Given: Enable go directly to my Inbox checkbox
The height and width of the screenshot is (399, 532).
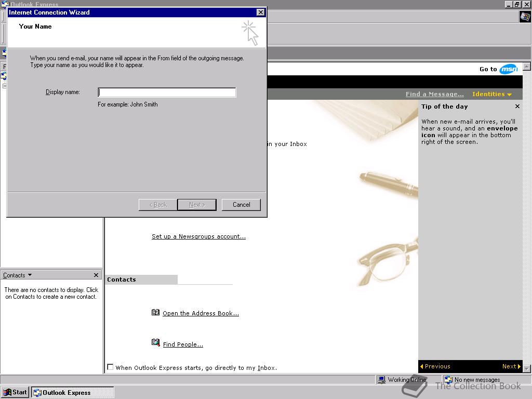Looking at the screenshot, I should 110,367.
